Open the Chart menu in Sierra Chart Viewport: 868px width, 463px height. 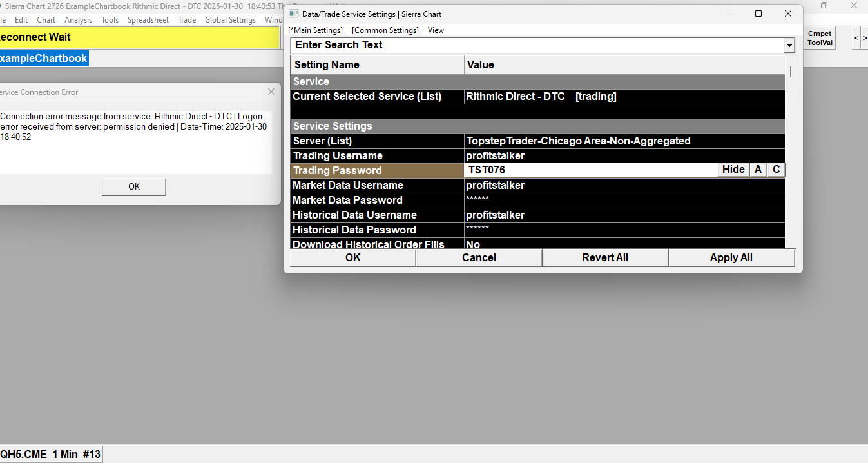(x=46, y=20)
